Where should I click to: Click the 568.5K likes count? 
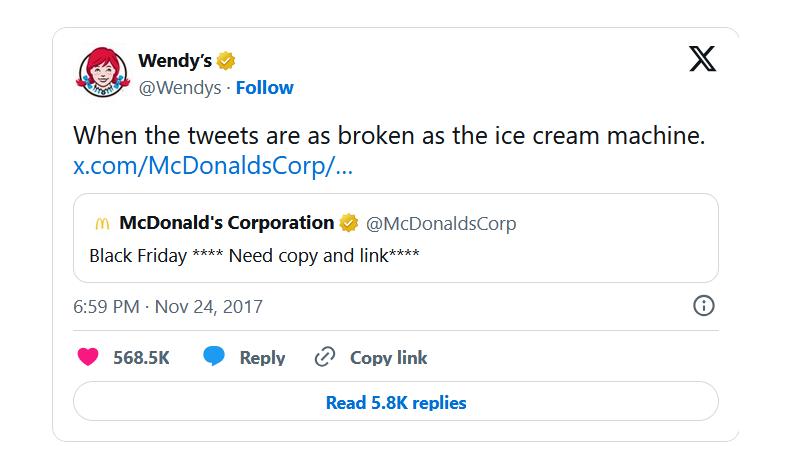pyautogui.click(x=141, y=358)
